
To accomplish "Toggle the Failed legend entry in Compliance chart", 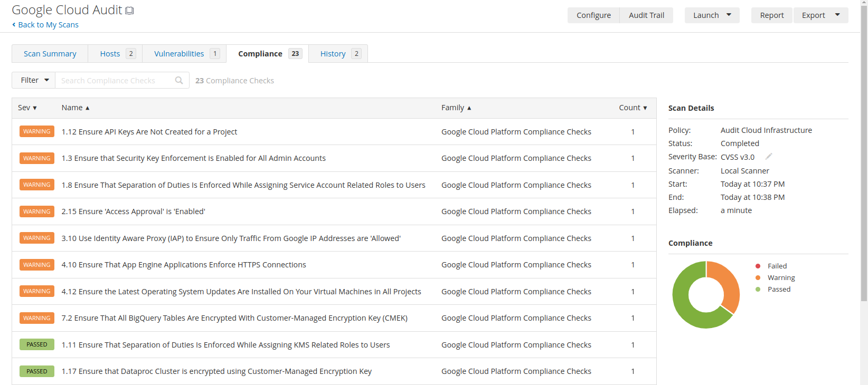I will 776,266.
